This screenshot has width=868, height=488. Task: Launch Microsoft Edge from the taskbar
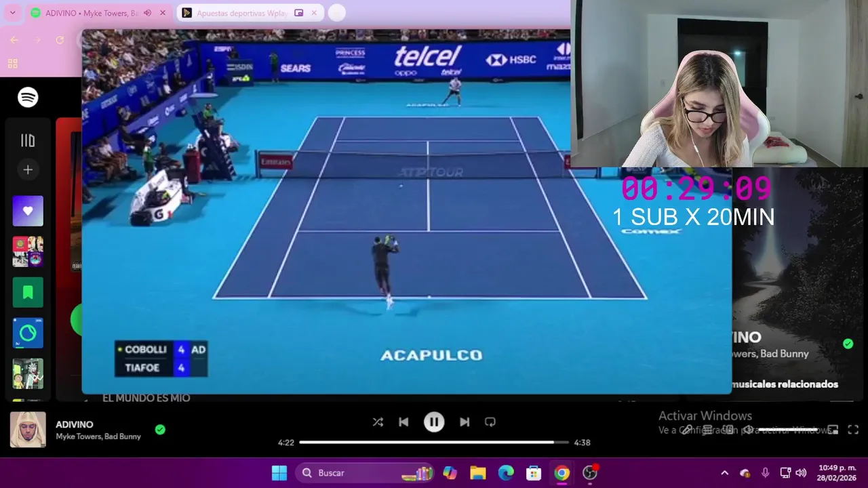click(x=506, y=473)
